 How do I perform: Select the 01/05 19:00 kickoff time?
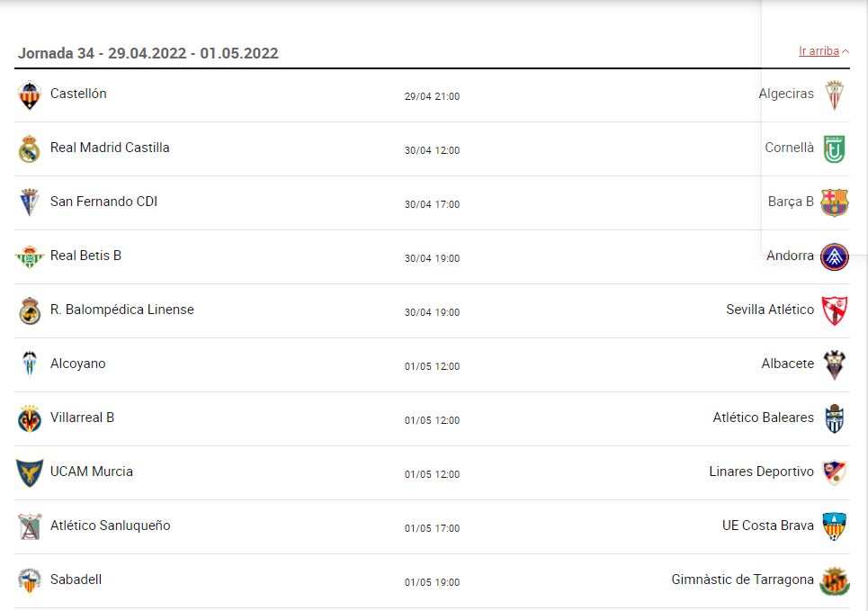click(432, 582)
